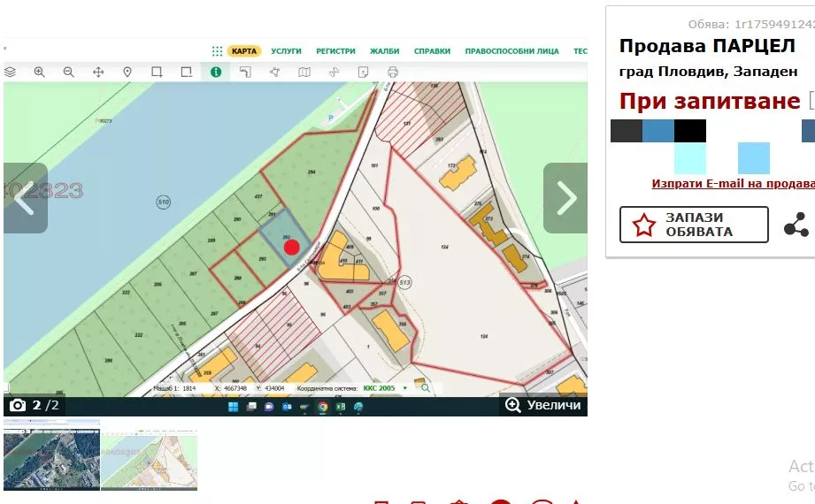Screen dimensions: 815x504
Task: Open the РЕГИСТРИ menu
Action: click(x=335, y=51)
